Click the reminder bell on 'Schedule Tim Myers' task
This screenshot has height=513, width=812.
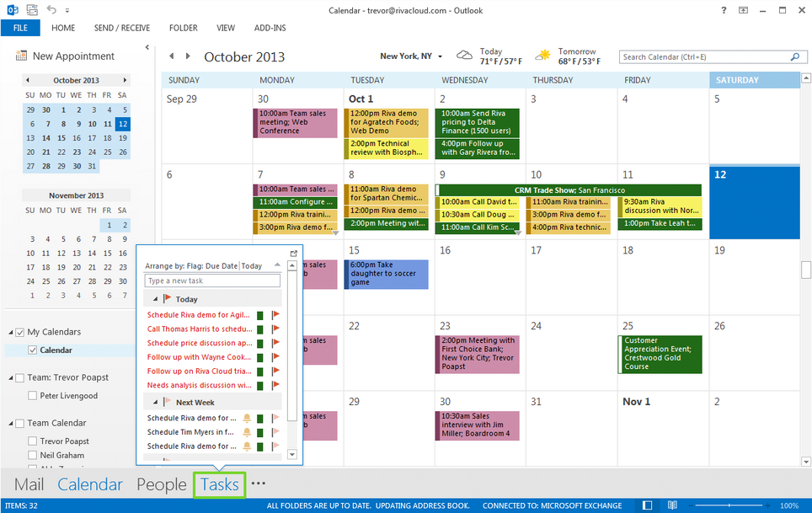pyautogui.click(x=247, y=432)
